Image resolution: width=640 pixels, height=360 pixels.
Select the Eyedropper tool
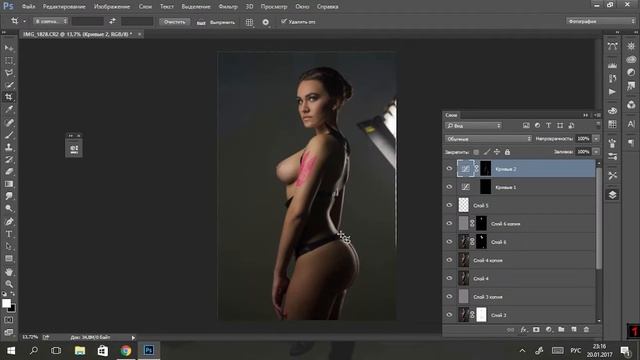point(9,109)
